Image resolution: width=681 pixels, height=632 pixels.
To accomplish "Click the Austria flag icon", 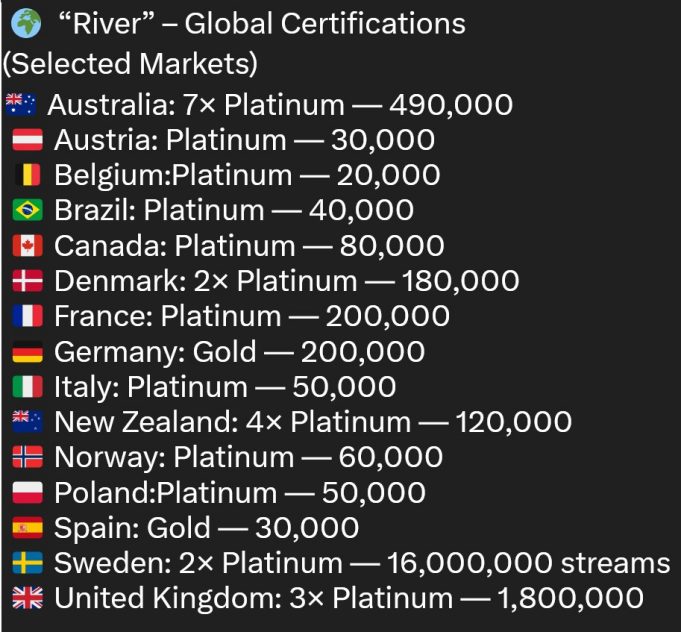I will coord(28,140).
